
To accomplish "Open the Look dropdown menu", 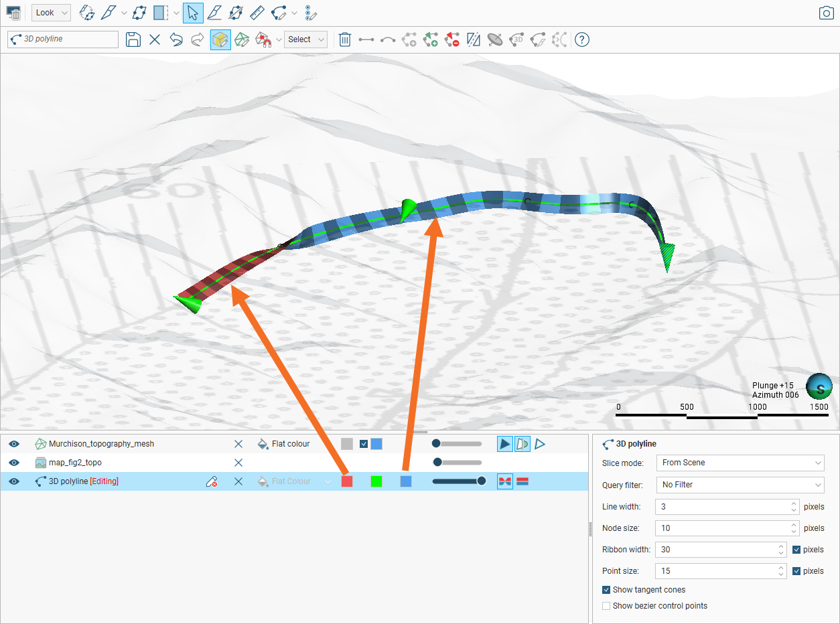I will 51,13.
